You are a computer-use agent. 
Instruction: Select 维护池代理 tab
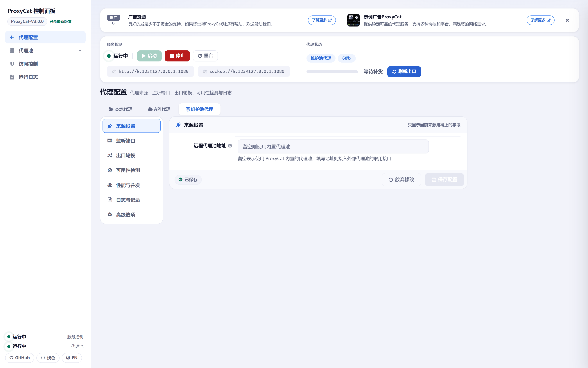coord(200,109)
